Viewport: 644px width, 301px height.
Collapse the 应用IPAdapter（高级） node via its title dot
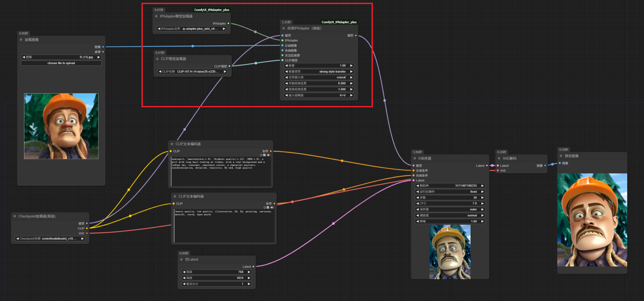[284, 28]
